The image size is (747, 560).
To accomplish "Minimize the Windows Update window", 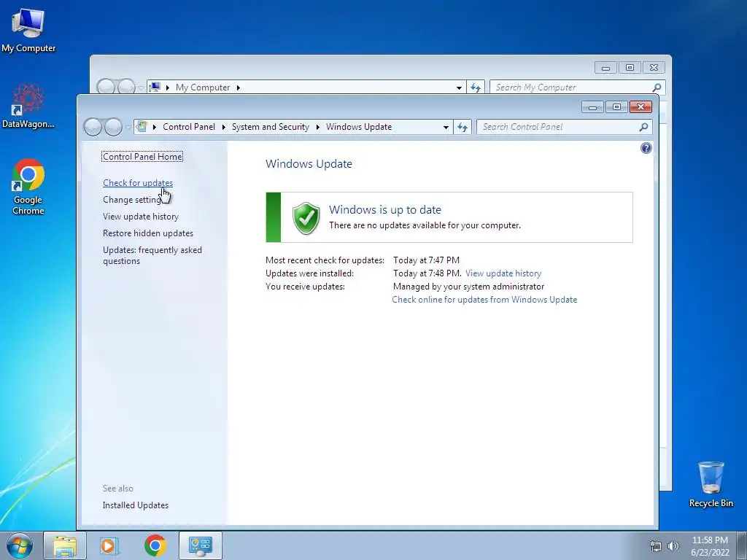I will click(x=592, y=107).
